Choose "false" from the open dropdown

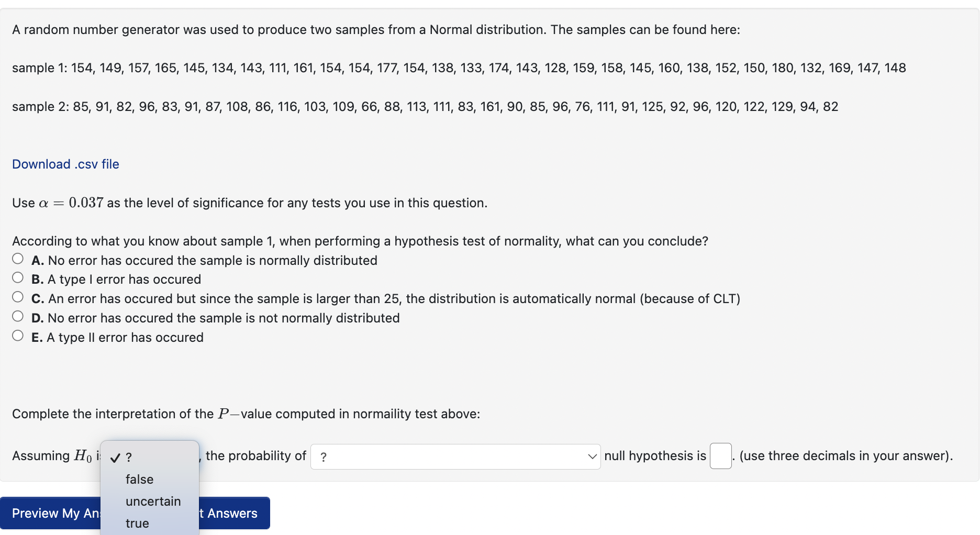coord(139,479)
